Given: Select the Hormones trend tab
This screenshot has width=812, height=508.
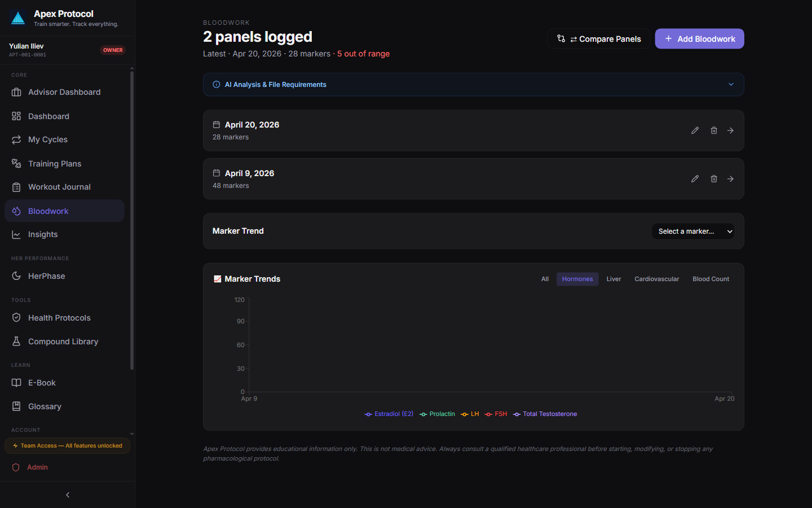Looking at the screenshot, I should tap(577, 279).
